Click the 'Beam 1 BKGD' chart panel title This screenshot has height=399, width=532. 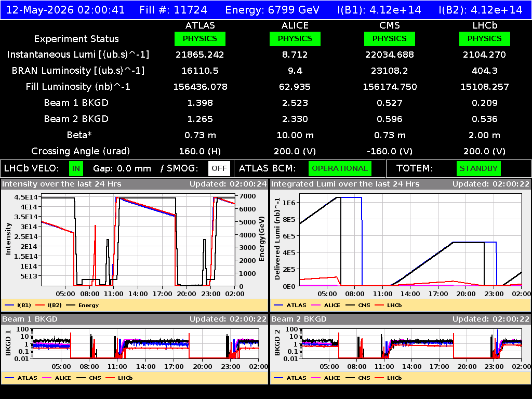coord(30,320)
